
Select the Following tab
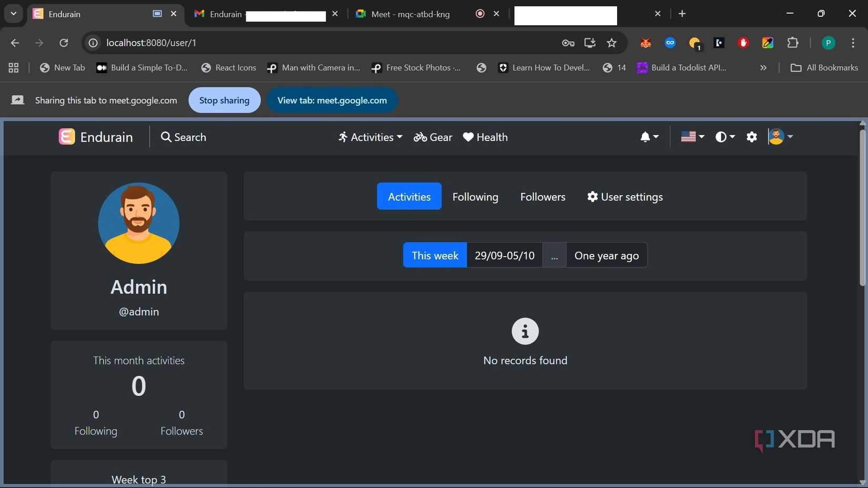point(475,197)
